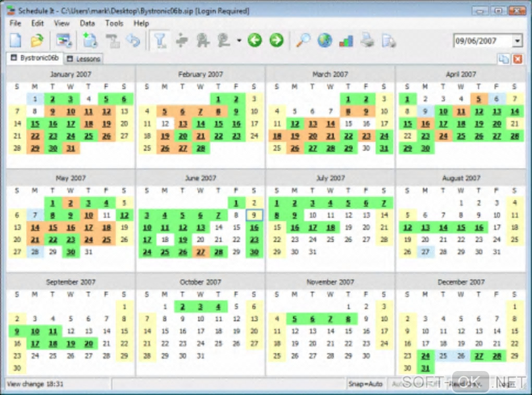Click the New file icon
532x395 pixels.
15,41
